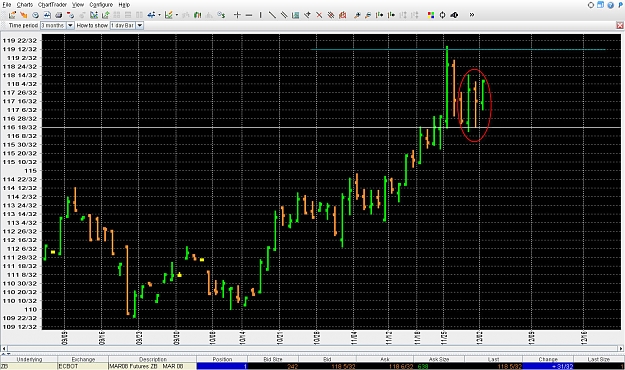This screenshot has height=370, width=625.
Task: Open the Charts menu
Action: point(24,5)
